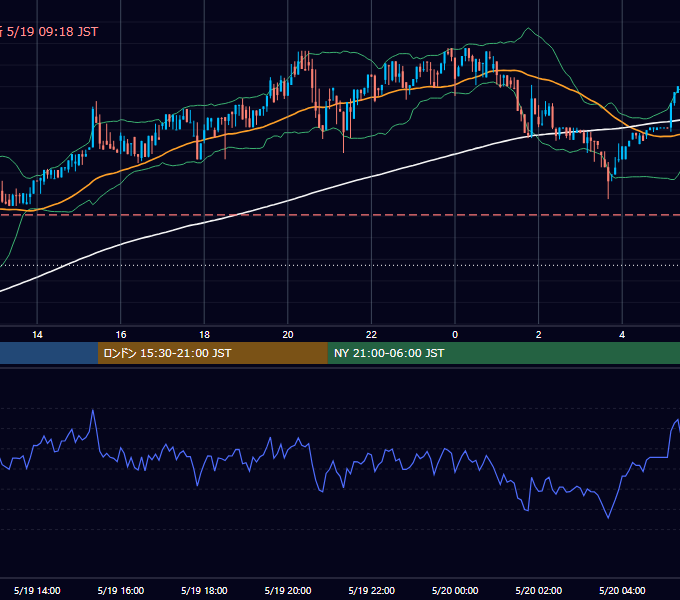Screen dimensions: 680x600
Task: Click the 5/19 20:00 date label
Action: point(288,590)
